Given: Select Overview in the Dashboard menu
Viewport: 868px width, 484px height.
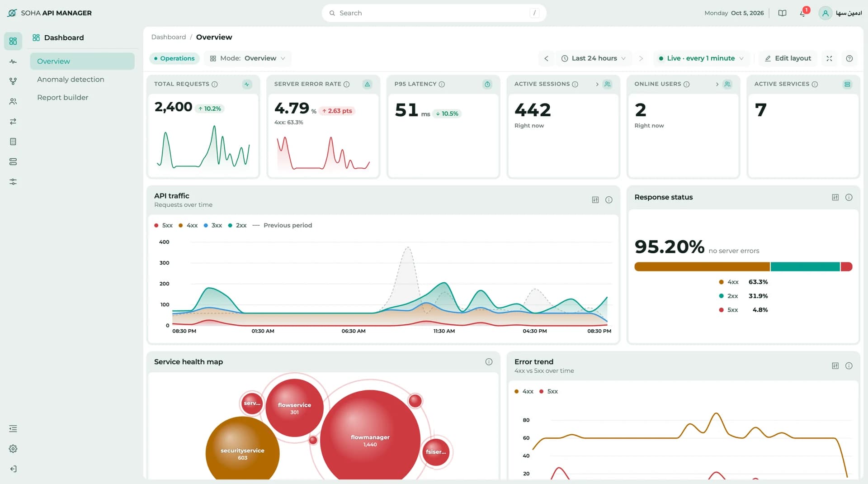Looking at the screenshot, I should pyautogui.click(x=82, y=62).
